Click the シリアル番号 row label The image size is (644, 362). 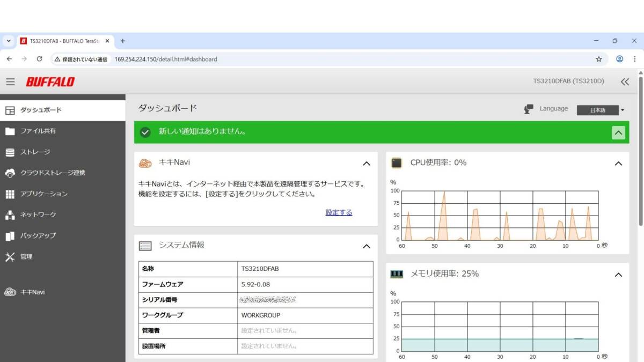pos(159,300)
